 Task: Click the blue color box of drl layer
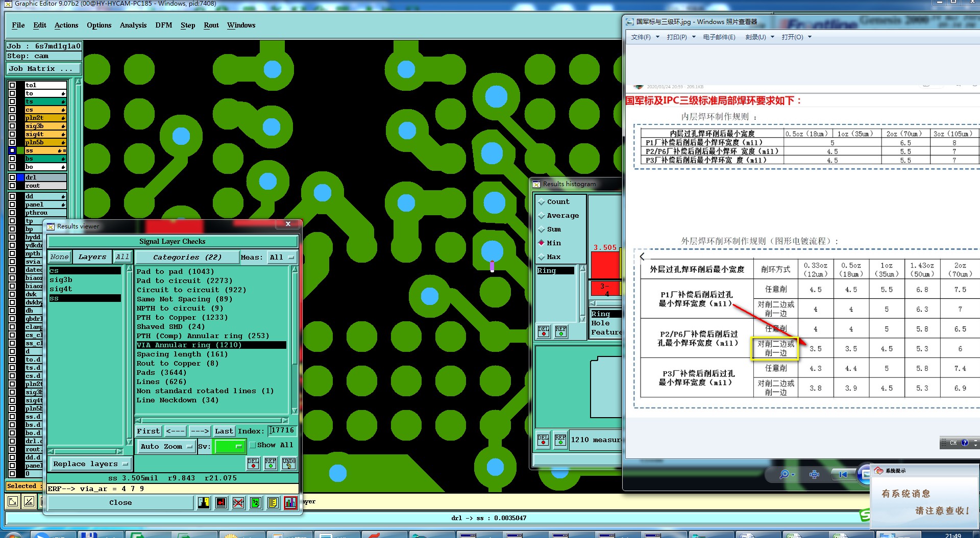point(20,177)
